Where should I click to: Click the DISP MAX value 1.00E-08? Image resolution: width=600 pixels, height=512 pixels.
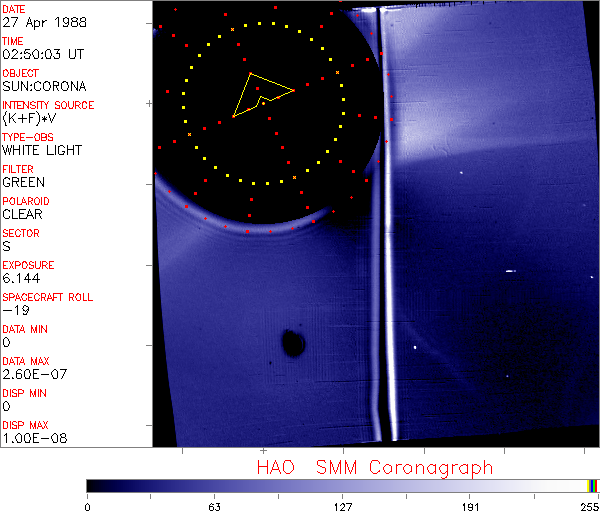32,438
